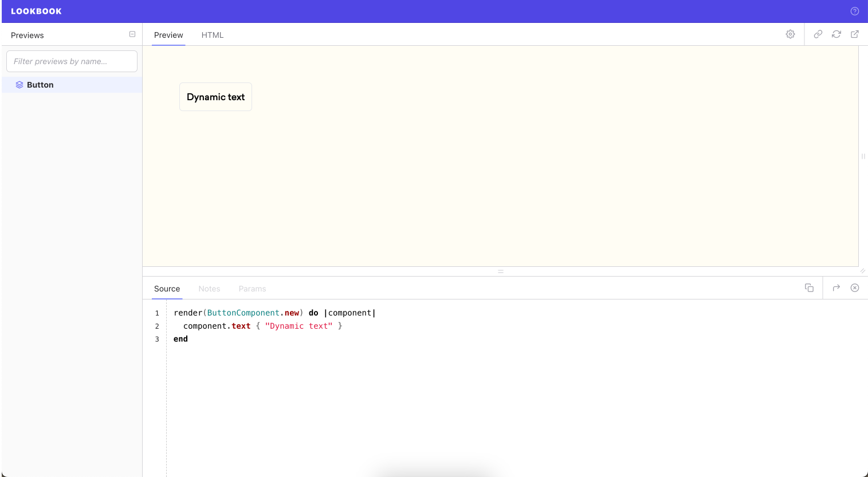Click the corner preview resize handle
868x477 pixels.
click(863, 271)
